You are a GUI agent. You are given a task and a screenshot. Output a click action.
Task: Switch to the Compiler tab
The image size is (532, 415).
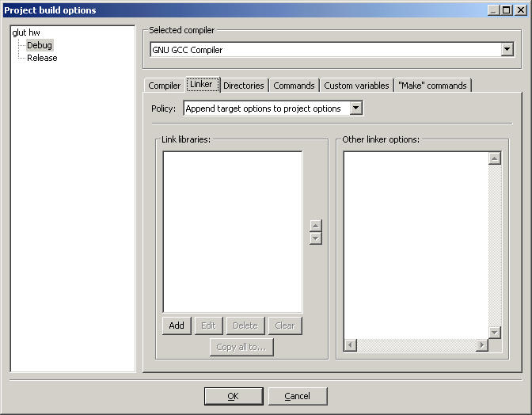point(165,86)
